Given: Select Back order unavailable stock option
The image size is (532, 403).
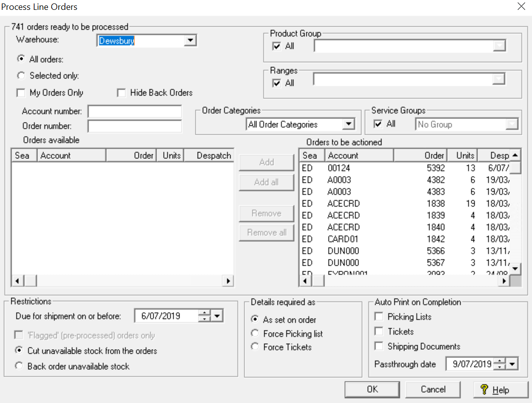Looking at the screenshot, I should tap(19, 366).
